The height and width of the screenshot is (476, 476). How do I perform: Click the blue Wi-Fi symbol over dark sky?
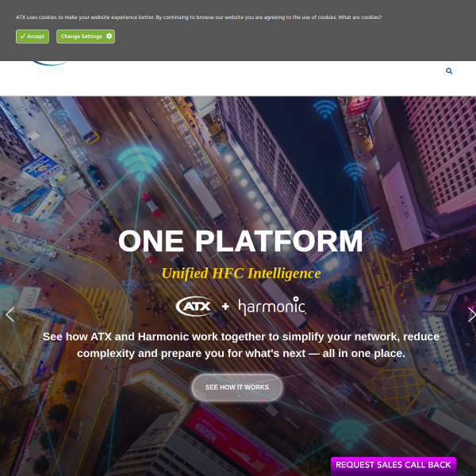pos(325,109)
